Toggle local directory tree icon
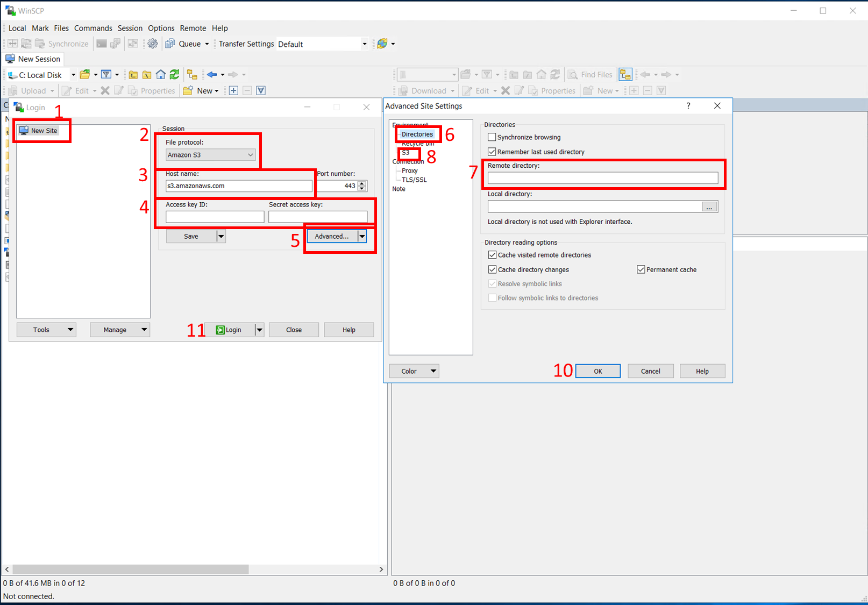This screenshot has height=605, width=868. click(x=192, y=74)
